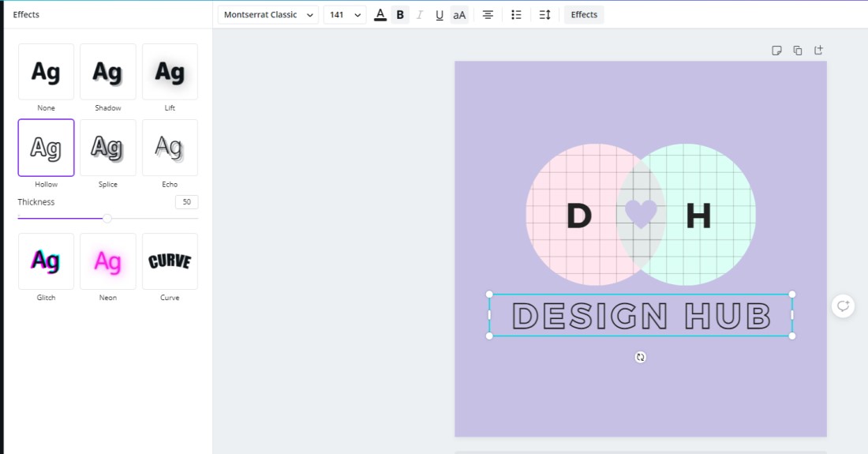Click the Thickness slider handle
The image size is (868, 454).
coord(107,218)
